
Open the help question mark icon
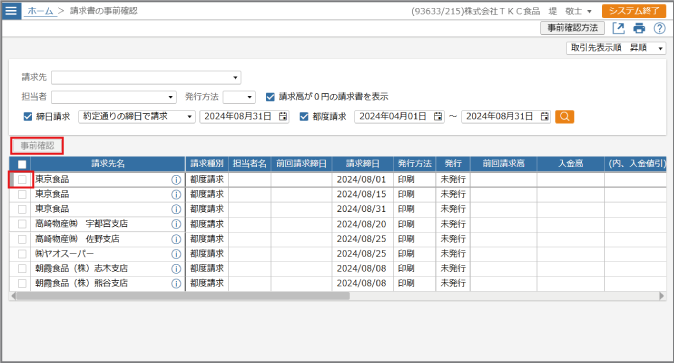(x=659, y=28)
